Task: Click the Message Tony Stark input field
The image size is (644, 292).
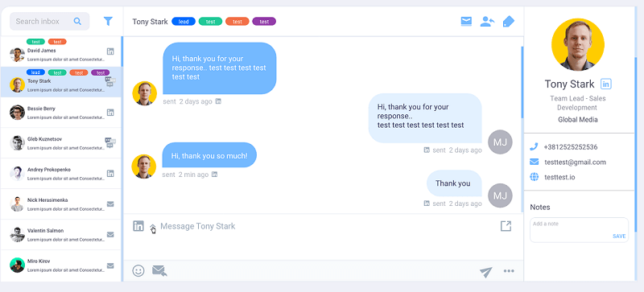Action: [324, 226]
